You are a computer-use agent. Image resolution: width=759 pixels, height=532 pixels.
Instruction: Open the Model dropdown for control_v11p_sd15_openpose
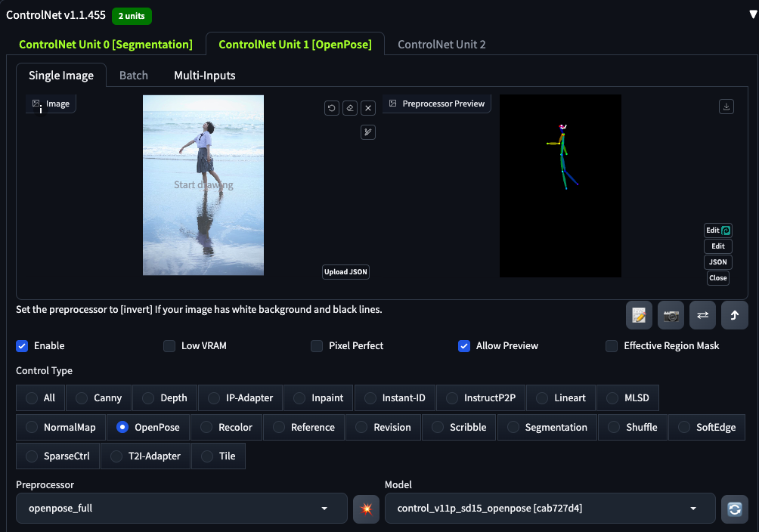click(550, 509)
